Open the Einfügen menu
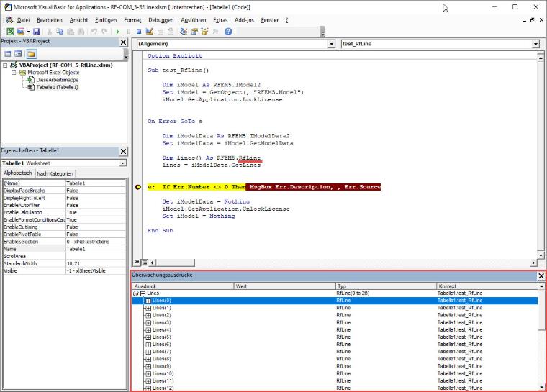547x392 pixels. (x=106, y=20)
